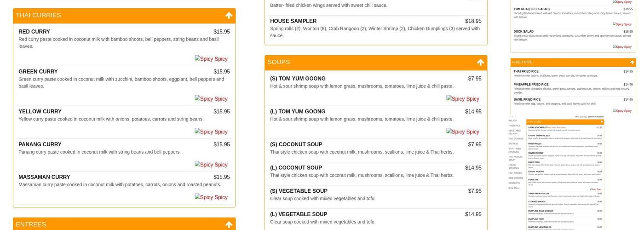Click the SOUPS section title
This screenshot has width=644, height=230.
tap(278, 62)
